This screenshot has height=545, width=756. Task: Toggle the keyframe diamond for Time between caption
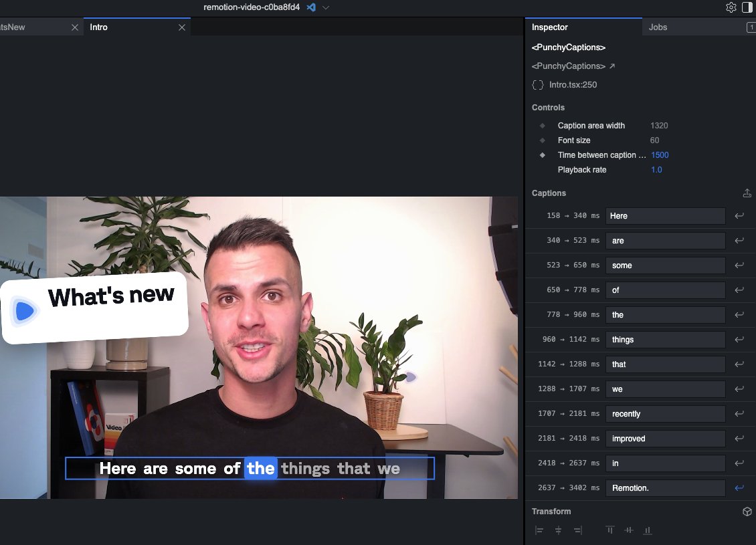(x=543, y=155)
